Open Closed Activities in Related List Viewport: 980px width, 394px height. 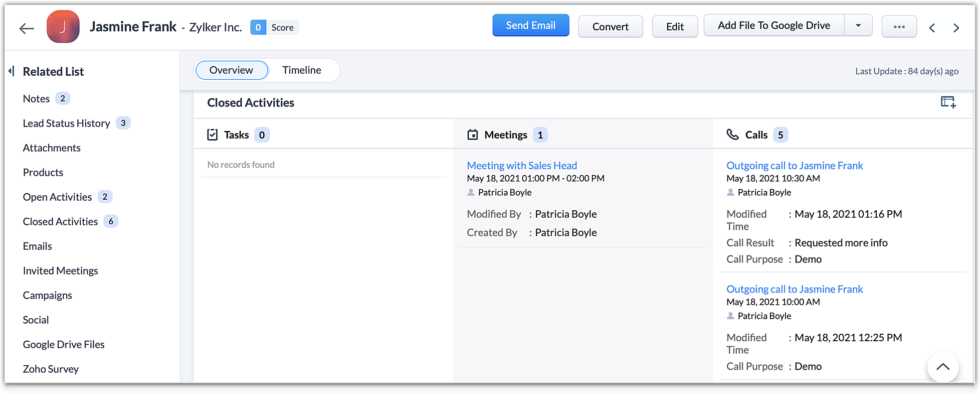tap(60, 222)
